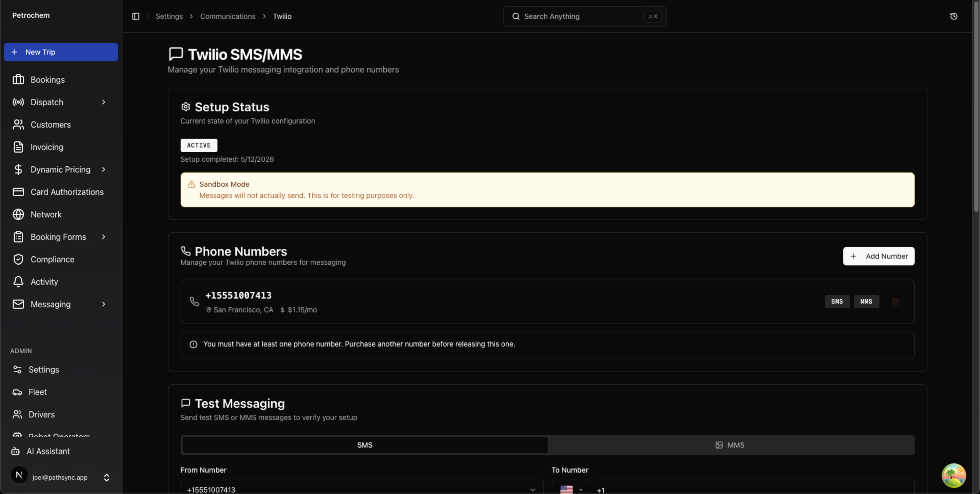Image resolution: width=980 pixels, height=494 pixels.
Task: Click the search magnifier icon
Action: (516, 16)
